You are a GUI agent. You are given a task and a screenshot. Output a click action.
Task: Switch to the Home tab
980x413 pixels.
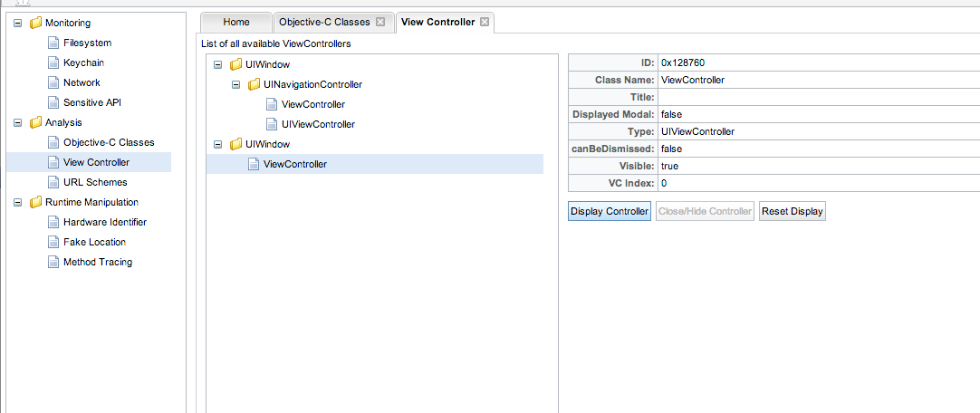(235, 22)
